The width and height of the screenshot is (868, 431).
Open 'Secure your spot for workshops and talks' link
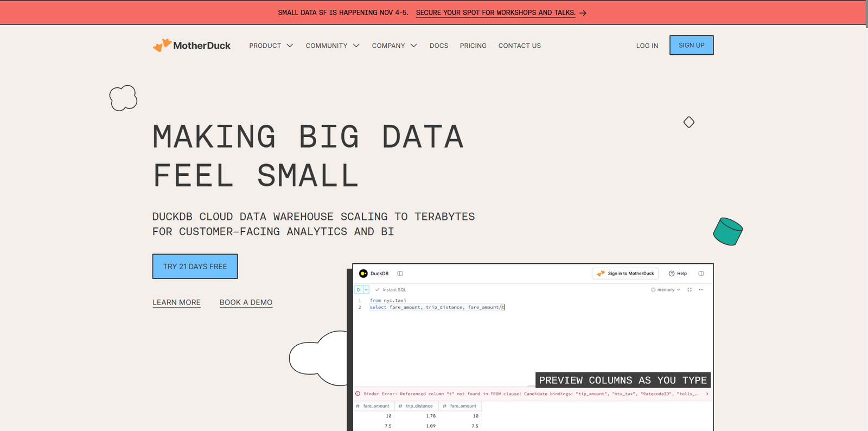click(496, 12)
